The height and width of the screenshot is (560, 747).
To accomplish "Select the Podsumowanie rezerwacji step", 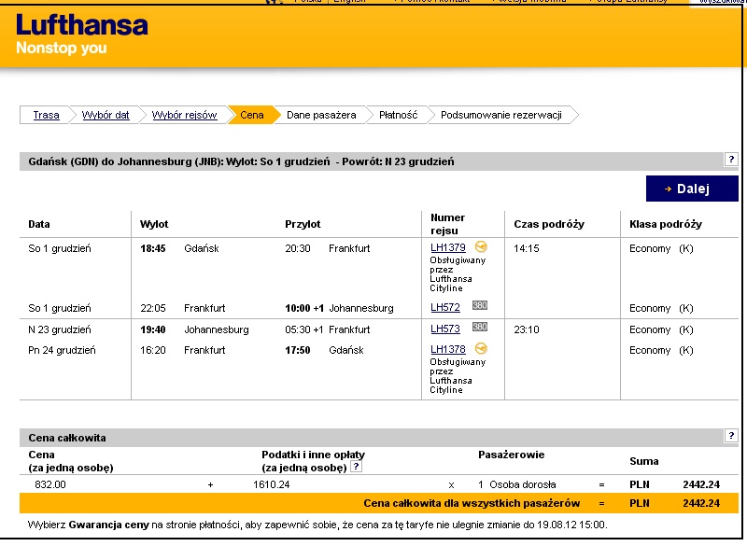I will [501, 115].
